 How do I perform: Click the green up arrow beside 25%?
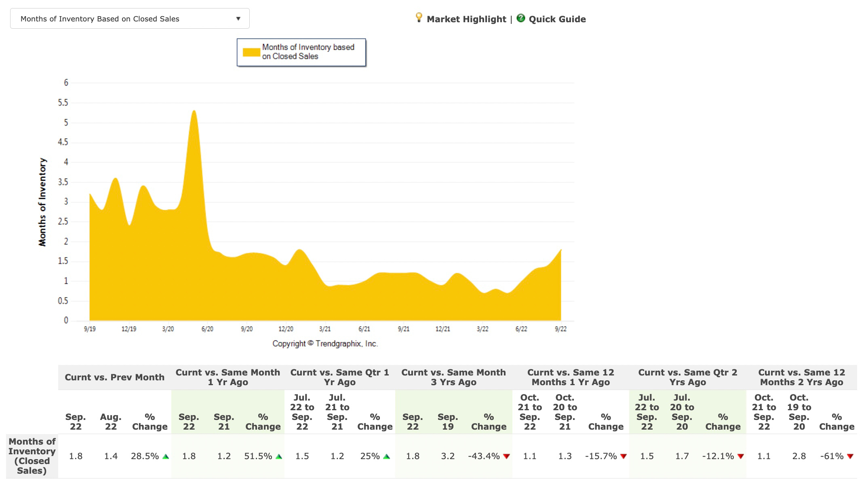click(386, 457)
